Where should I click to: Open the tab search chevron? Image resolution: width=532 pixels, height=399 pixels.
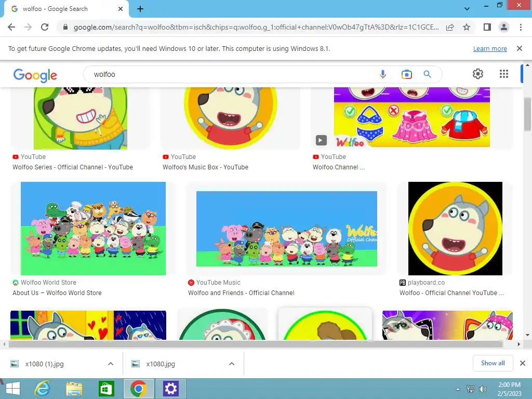click(467, 9)
